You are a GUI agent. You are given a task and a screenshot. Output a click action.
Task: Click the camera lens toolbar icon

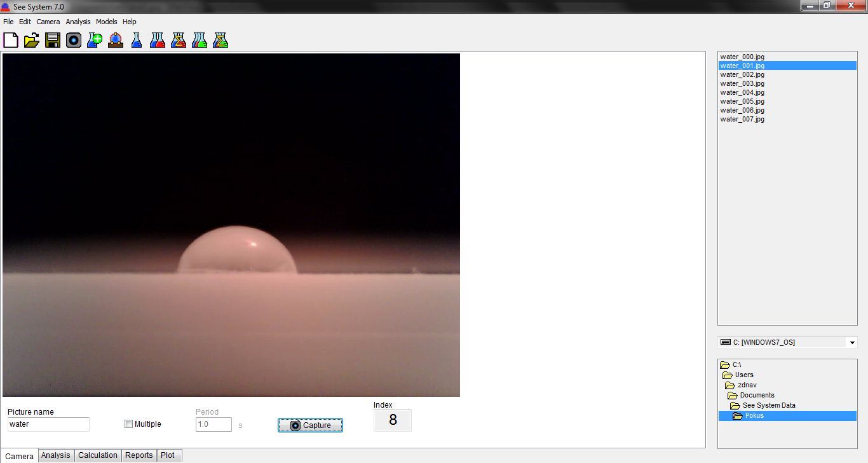(x=74, y=41)
